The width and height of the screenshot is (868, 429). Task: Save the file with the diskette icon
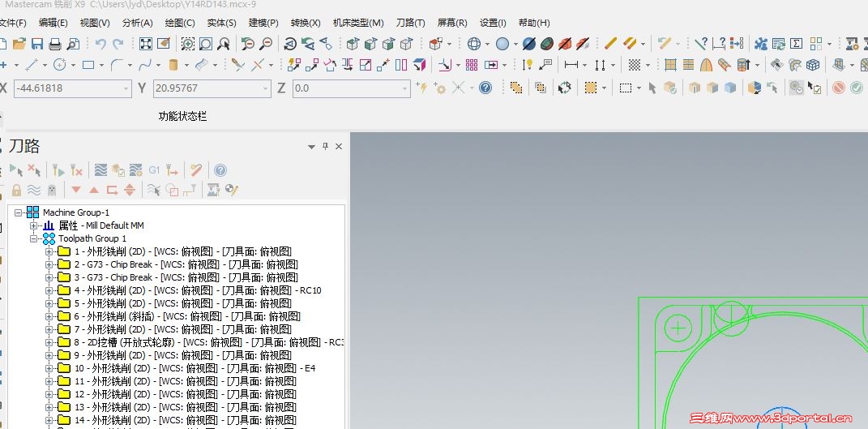pyautogui.click(x=37, y=44)
